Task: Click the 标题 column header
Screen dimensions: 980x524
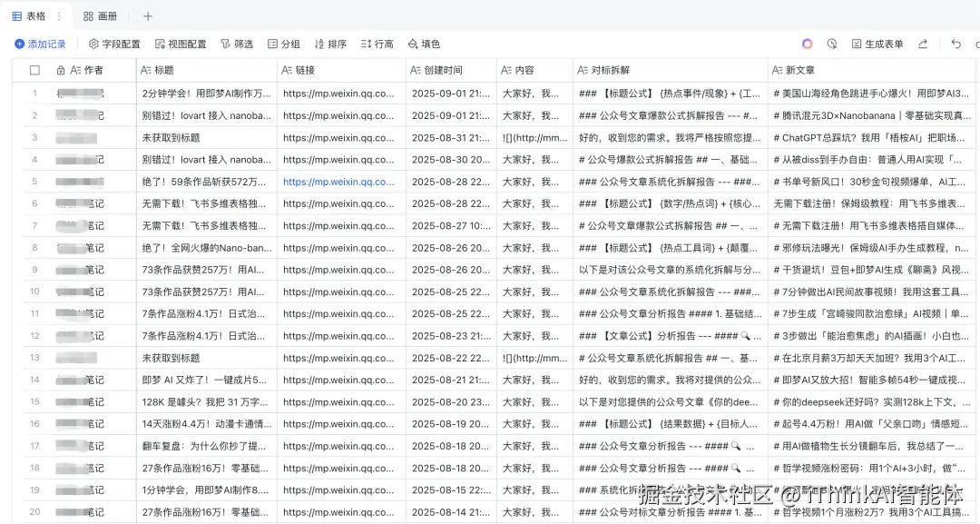Action: click(x=206, y=70)
